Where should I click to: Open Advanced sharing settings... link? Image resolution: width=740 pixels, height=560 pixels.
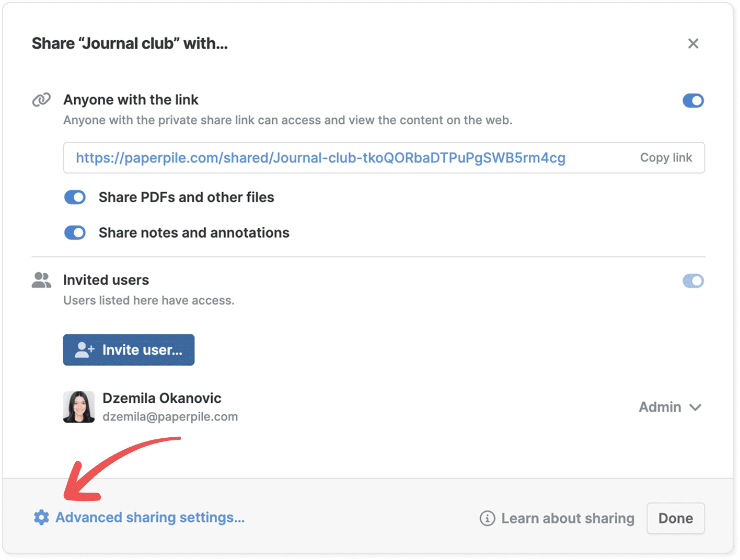[150, 517]
